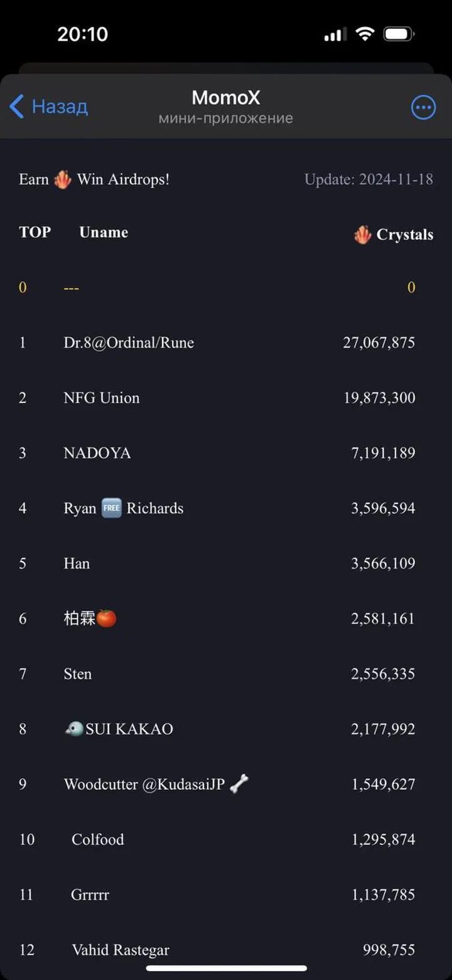The image size is (452, 980).
Task: Tap the bone emoji after Woodcutter @KudasaiJP
Action: pyautogui.click(x=239, y=784)
